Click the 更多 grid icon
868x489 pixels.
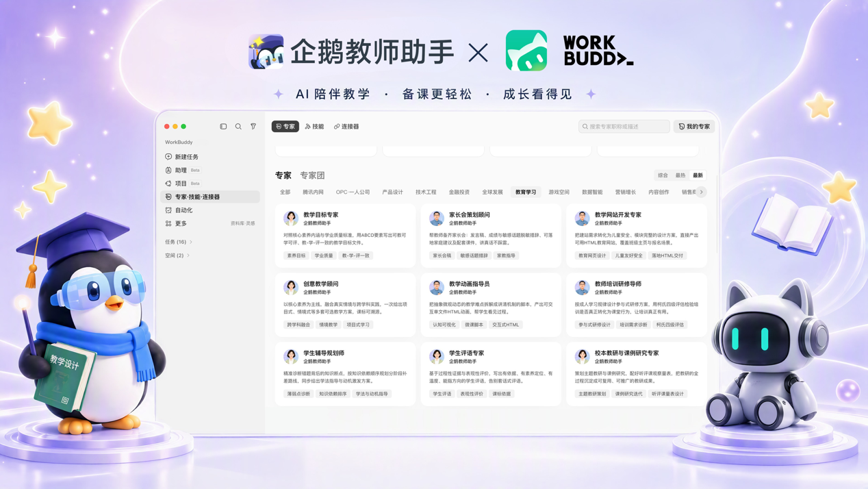[168, 223]
